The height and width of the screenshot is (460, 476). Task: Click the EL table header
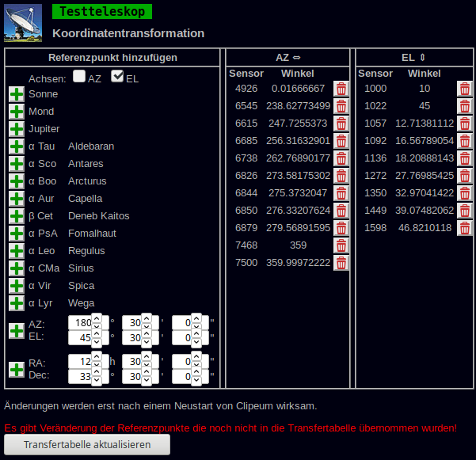click(414, 58)
